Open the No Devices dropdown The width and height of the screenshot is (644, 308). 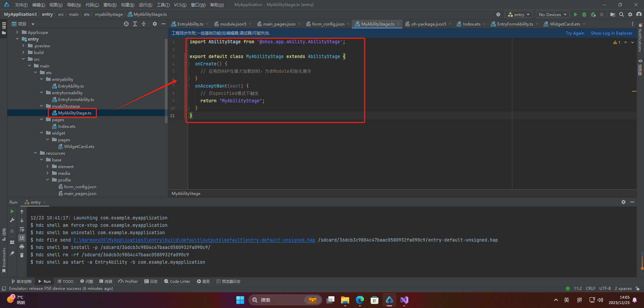552,14
